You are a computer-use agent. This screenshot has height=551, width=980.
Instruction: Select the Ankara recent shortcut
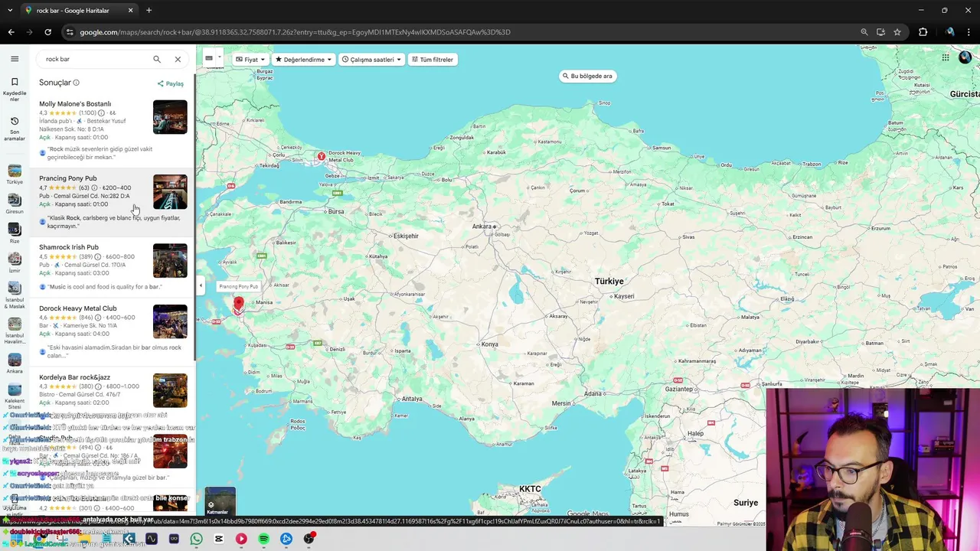[x=15, y=364]
